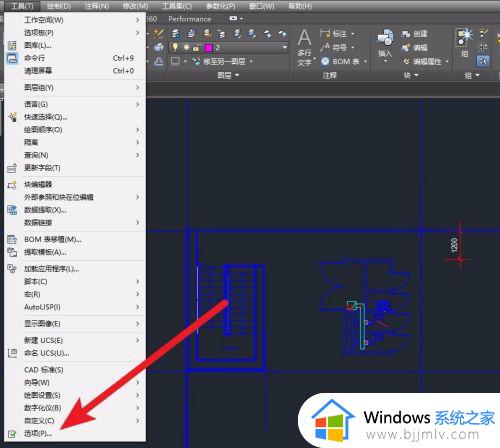Click the 编辑属性 attribute edit icon

coord(406,62)
